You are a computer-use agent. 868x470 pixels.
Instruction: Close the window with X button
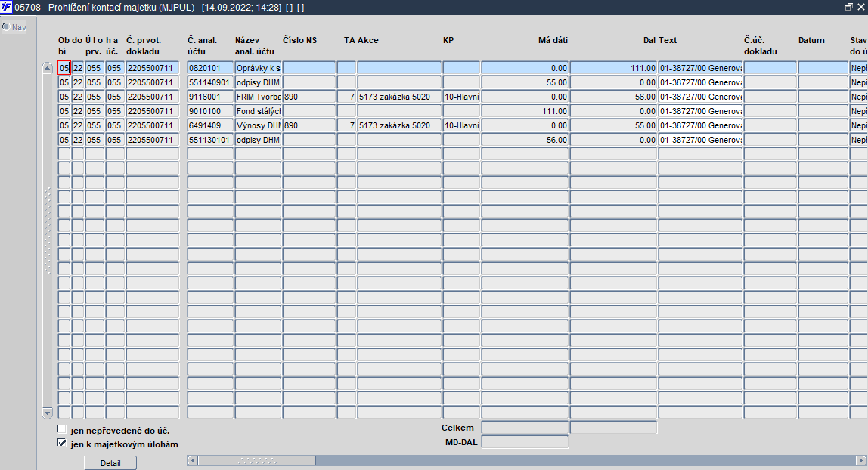coord(860,8)
